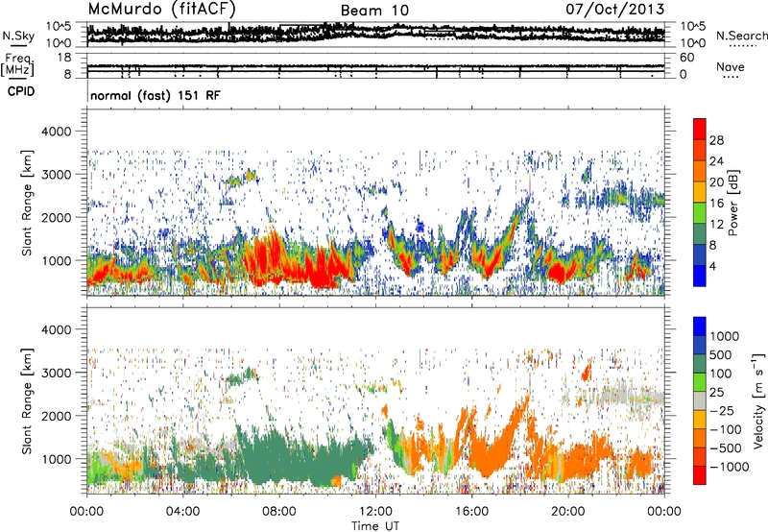Click the "28" value on Power color bar
This screenshot has height=532, width=768.
pyautogui.click(x=716, y=140)
